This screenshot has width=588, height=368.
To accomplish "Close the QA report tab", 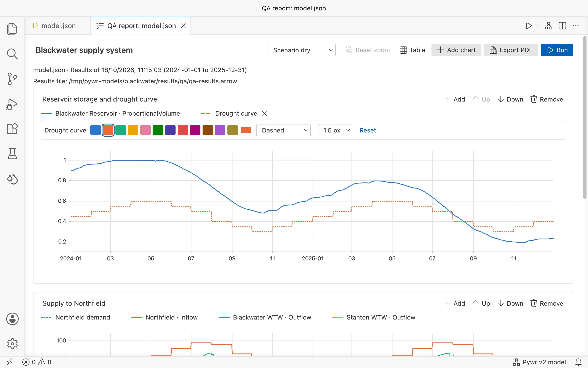I will click(x=184, y=26).
